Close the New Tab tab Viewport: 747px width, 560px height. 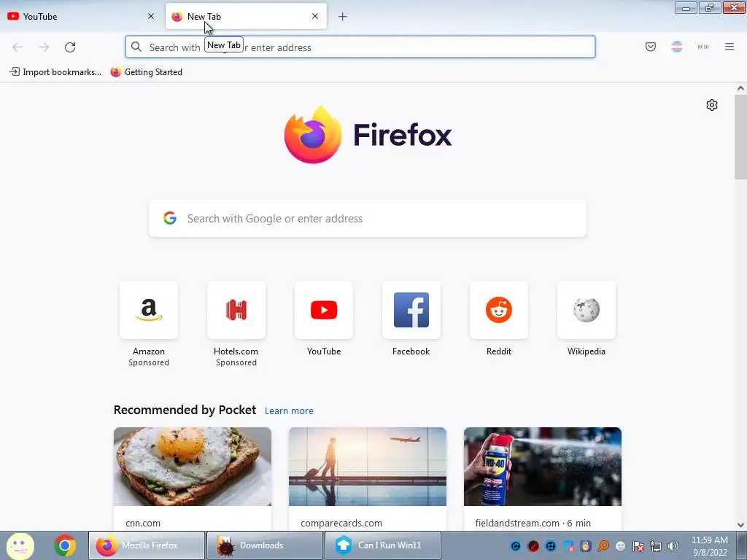click(315, 16)
